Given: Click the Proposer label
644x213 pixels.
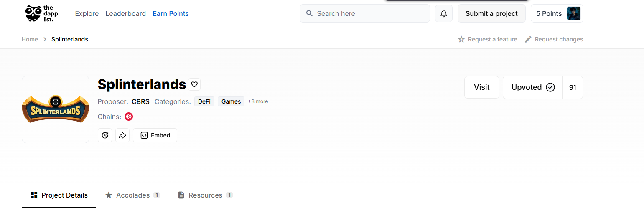Looking at the screenshot, I should point(113,101).
